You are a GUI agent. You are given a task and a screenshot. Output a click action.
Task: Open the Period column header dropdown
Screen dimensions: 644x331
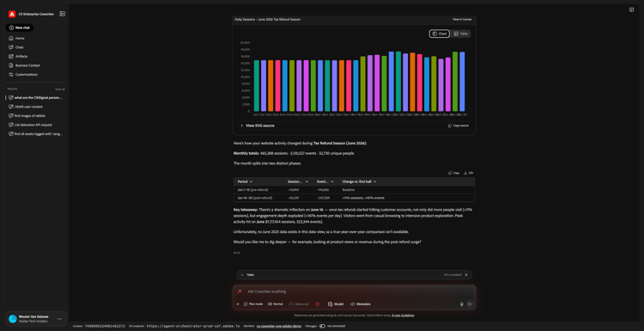(251, 181)
